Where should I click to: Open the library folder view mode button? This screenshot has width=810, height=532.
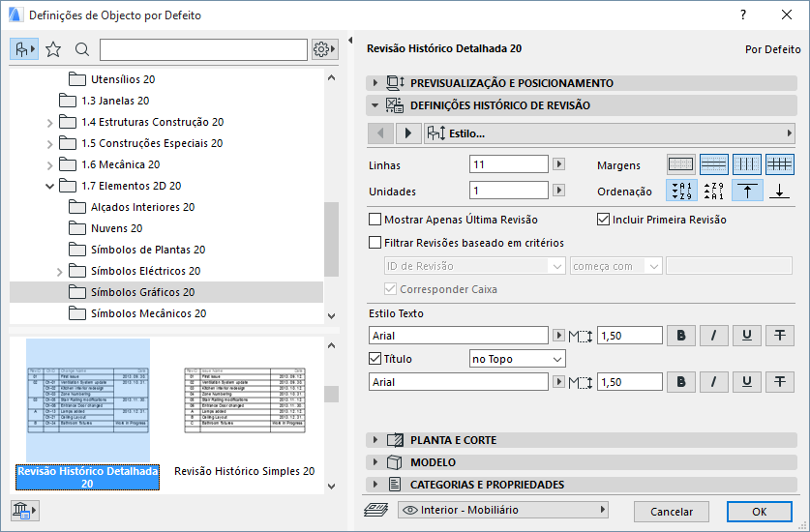pyautogui.click(x=24, y=49)
